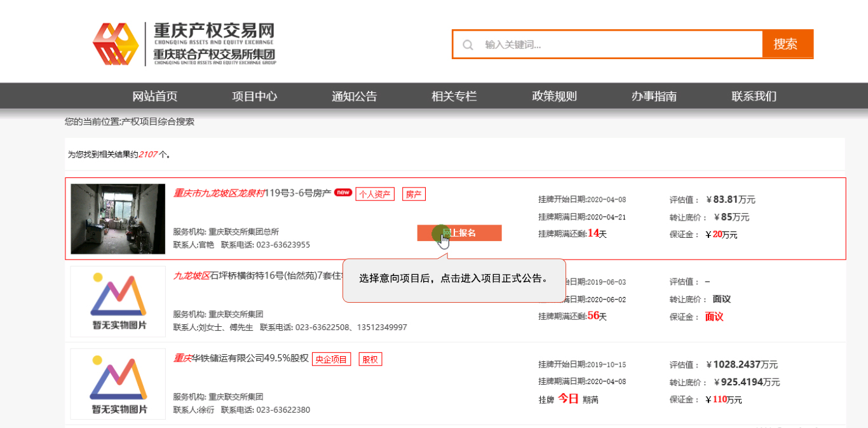
Task: Click the 网上报名 button
Action: [x=459, y=233]
